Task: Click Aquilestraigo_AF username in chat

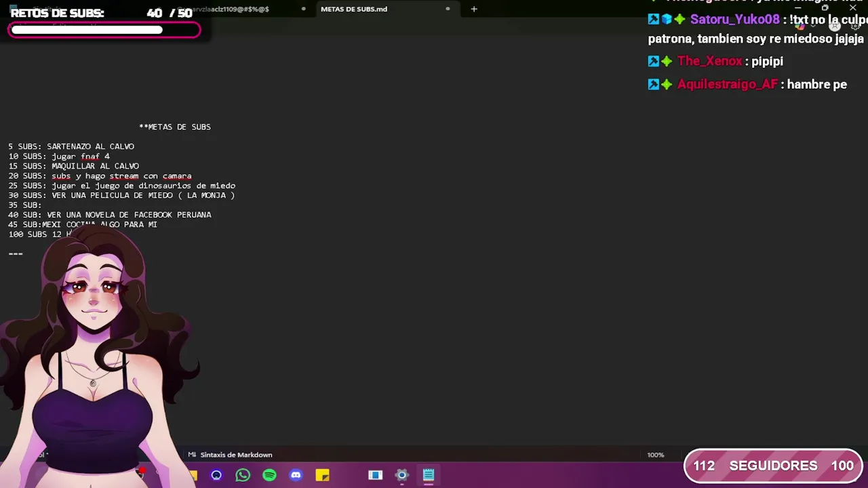Action: coord(728,85)
